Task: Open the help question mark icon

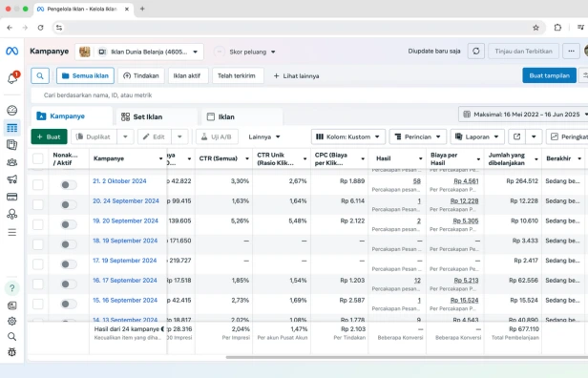Action: 12,288
